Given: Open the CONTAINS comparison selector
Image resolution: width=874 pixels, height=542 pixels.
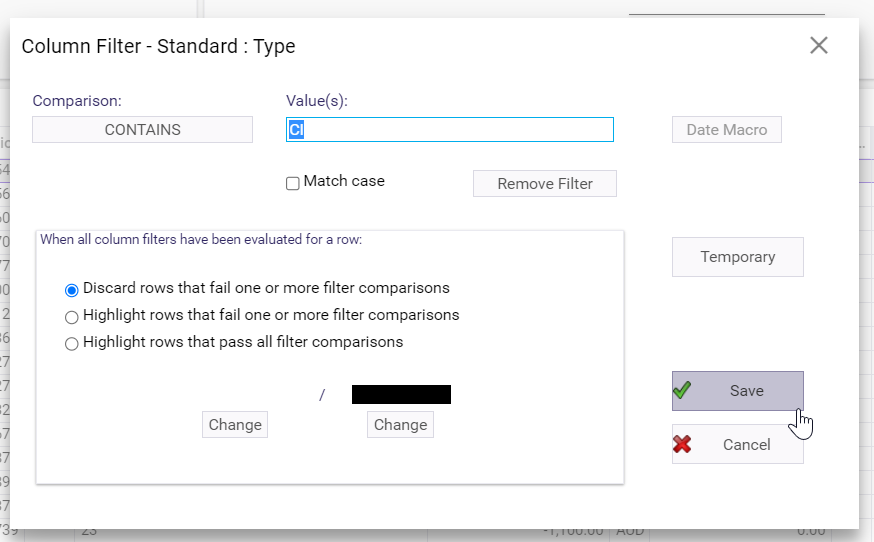Looking at the screenshot, I should click(x=142, y=129).
